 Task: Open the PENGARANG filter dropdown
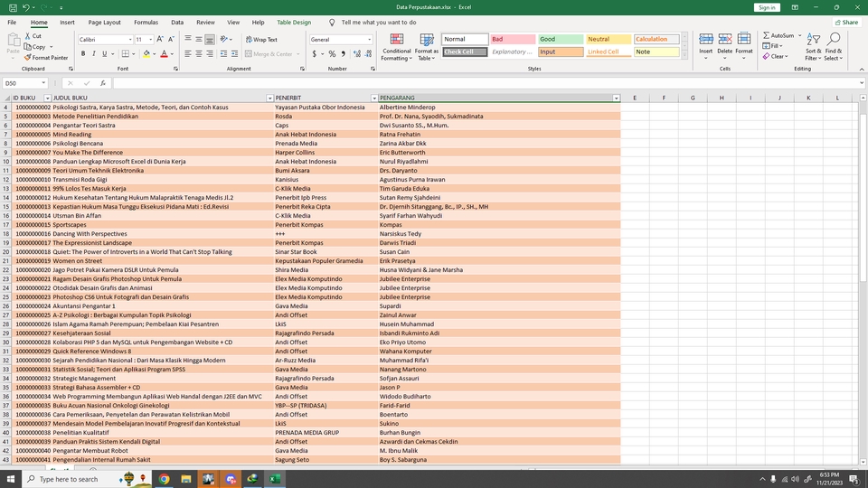pyautogui.click(x=616, y=98)
